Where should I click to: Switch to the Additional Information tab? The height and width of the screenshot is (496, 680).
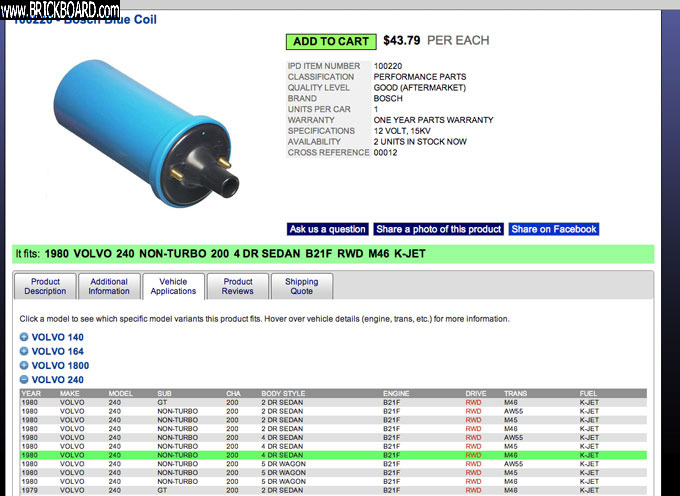coord(109,287)
